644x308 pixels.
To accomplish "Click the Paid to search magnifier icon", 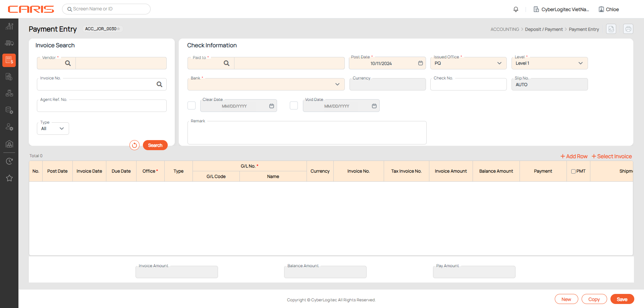I will pos(226,63).
